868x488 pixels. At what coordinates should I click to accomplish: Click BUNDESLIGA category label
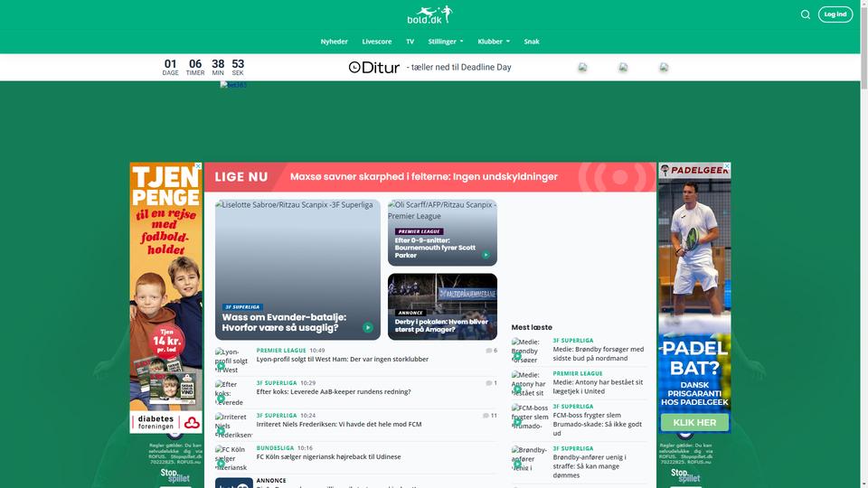[x=275, y=448]
